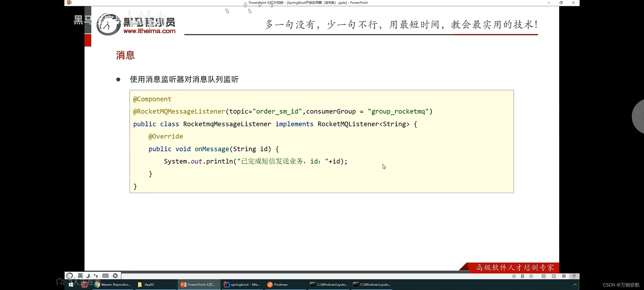Click the slogan text at slide top
644x290 pixels.
tap(401, 25)
